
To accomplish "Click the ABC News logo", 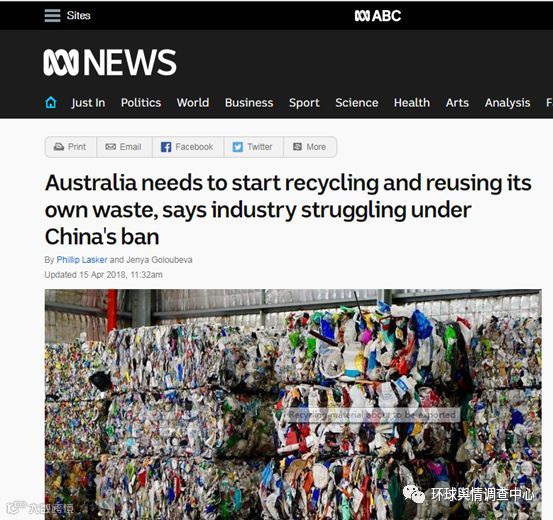I will [110, 62].
